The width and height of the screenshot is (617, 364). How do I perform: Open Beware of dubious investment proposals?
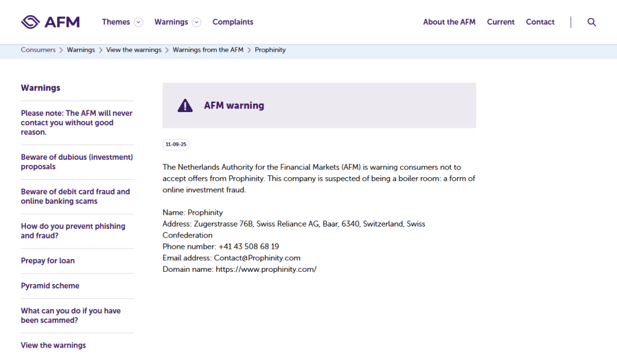77,162
